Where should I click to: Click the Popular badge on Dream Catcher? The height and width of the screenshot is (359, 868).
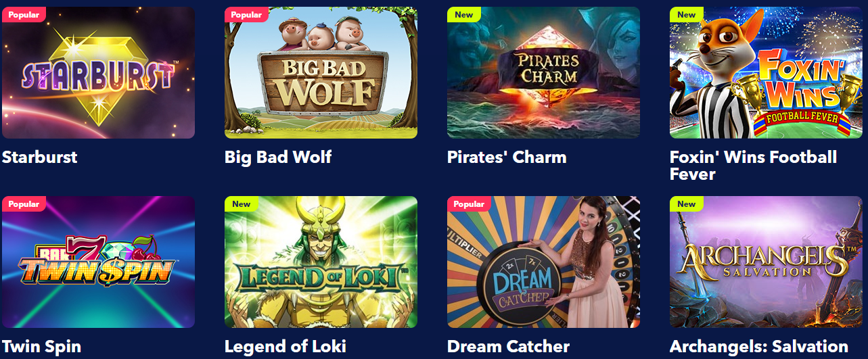[469, 204]
